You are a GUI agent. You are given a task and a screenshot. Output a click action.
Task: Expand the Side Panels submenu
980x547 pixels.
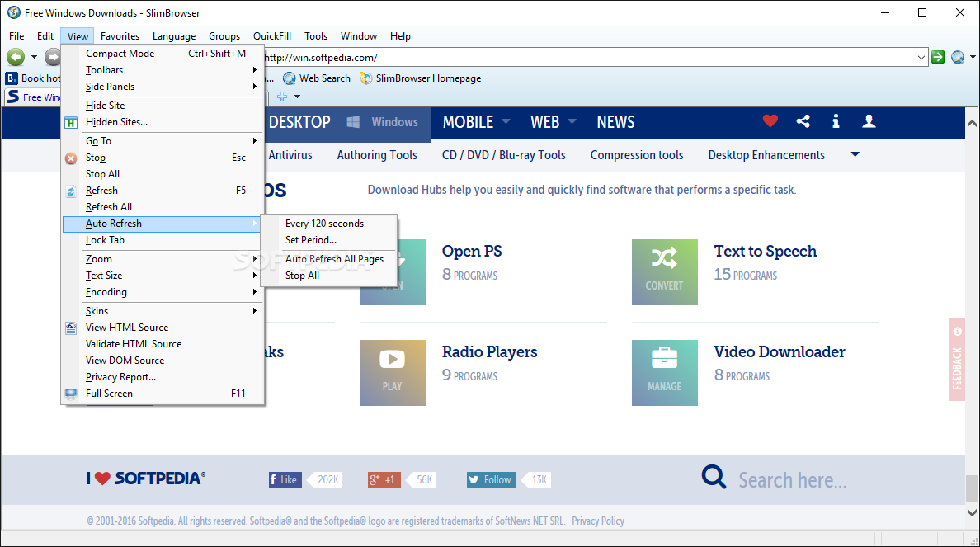tap(163, 87)
